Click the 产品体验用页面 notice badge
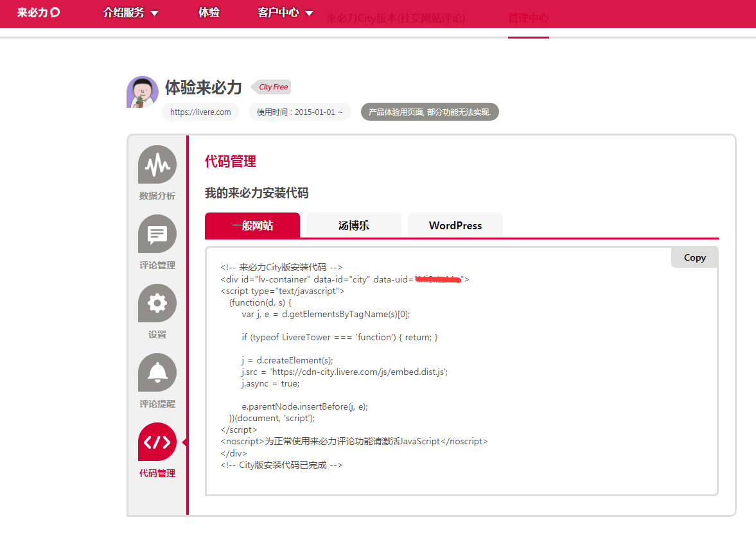The width and height of the screenshot is (756, 538). coord(430,112)
